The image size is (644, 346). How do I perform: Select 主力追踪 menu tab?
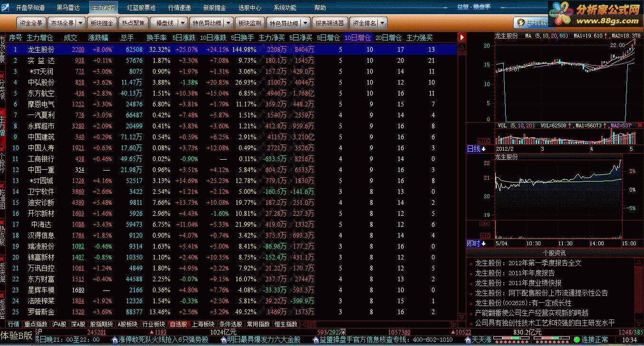(104, 8)
